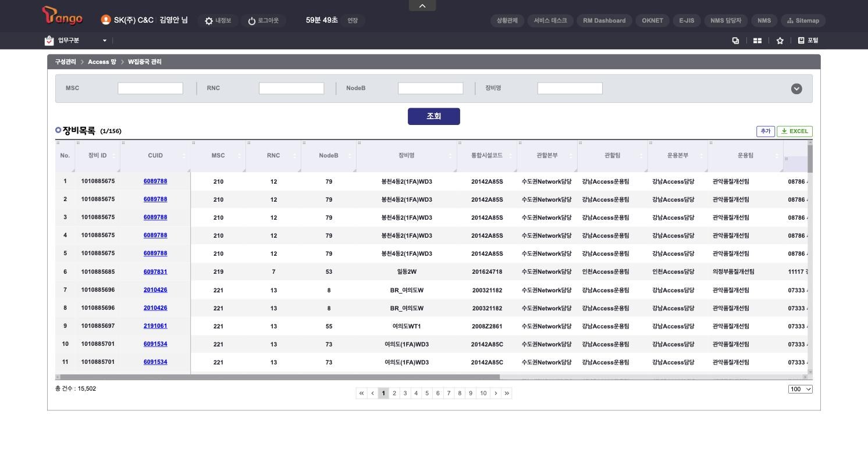Click the 조회 search button
Viewport: 868px width, 472px height.
click(x=434, y=116)
